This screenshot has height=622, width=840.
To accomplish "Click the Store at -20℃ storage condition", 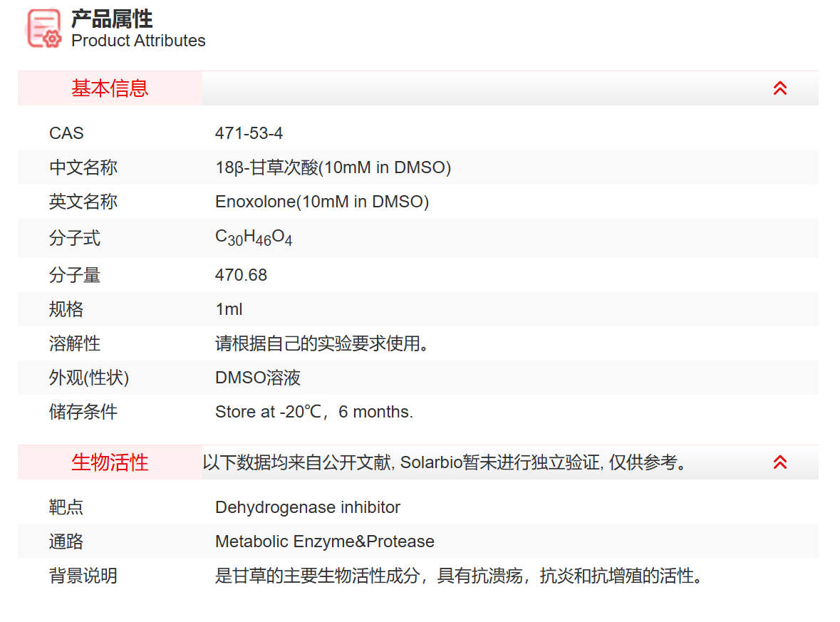I will [313, 412].
